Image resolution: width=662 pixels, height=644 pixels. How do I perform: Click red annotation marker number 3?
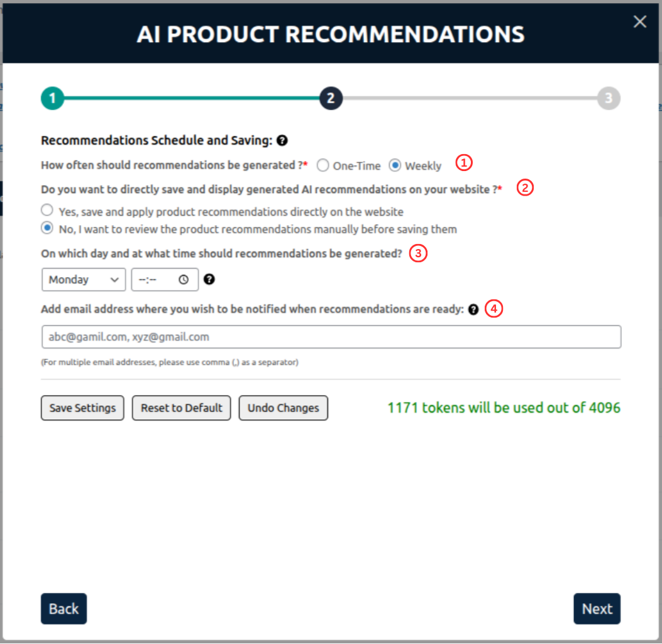pyautogui.click(x=419, y=253)
